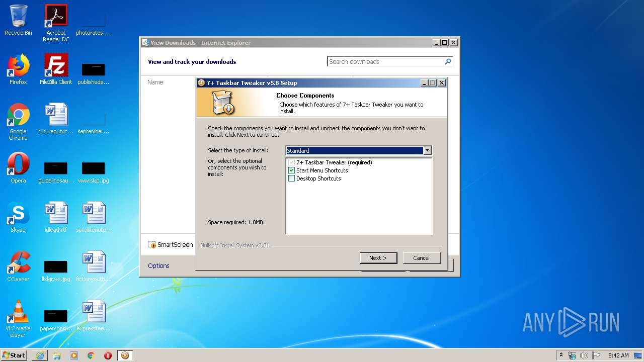Open Windows Explorer from taskbar
Viewport: 644px width, 362px height.
[57, 355]
